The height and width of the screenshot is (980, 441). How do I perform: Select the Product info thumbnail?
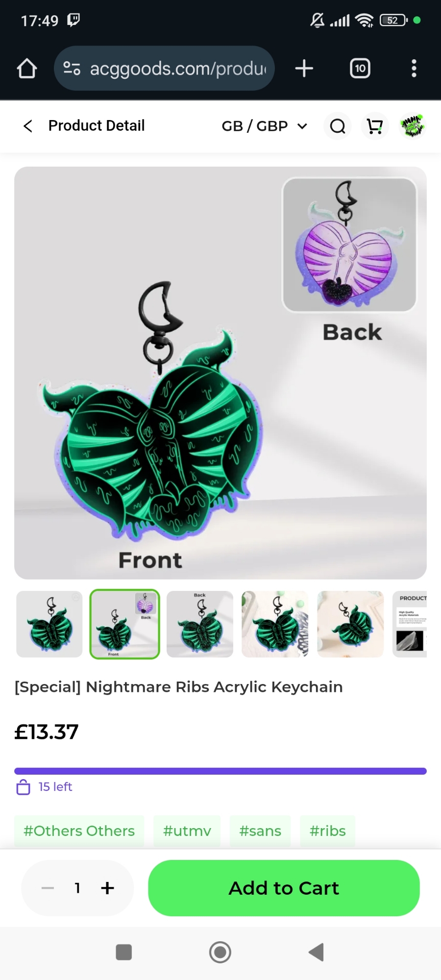(x=410, y=624)
